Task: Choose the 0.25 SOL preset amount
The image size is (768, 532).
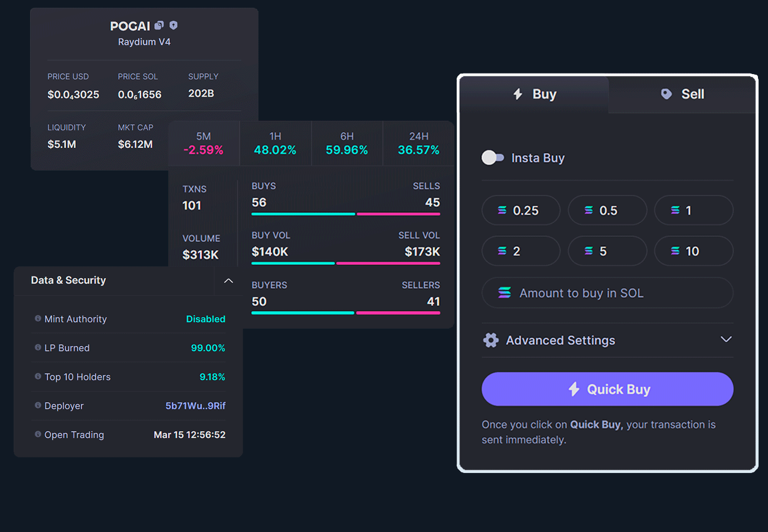Action: point(521,211)
